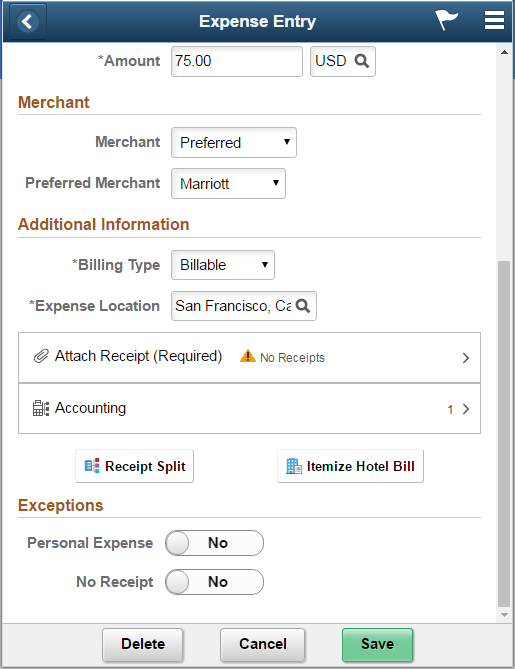
Task: Open the Billing Type dropdown
Action: point(223,265)
